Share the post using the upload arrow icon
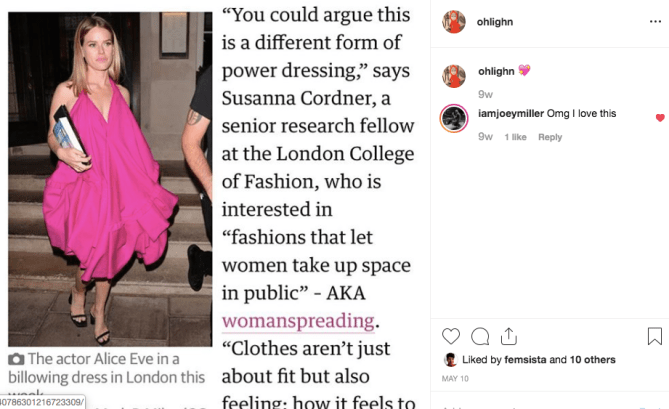Screen dimensions: 669x409 point(509,336)
